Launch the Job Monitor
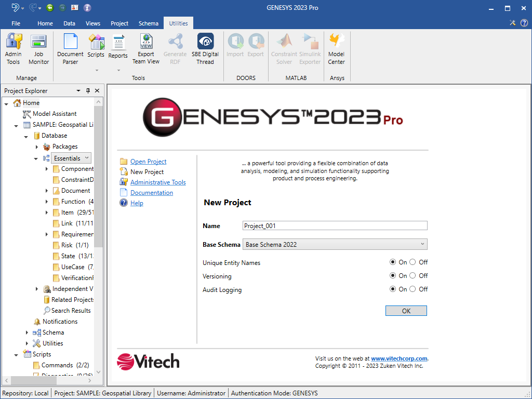The height and width of the screenshot is (399, 532). pyautogui.click(x=39, y=49)
